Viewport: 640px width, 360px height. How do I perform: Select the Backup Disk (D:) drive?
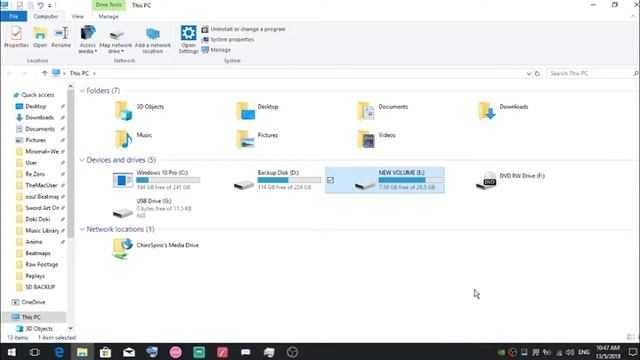click(278, 180)
